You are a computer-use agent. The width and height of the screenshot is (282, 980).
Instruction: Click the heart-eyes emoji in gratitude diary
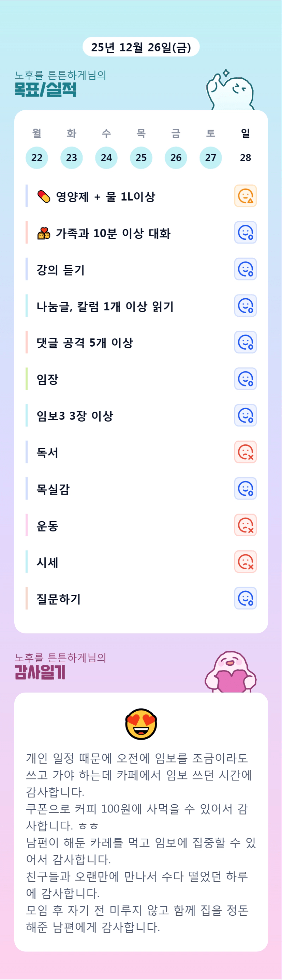[141, 724]
